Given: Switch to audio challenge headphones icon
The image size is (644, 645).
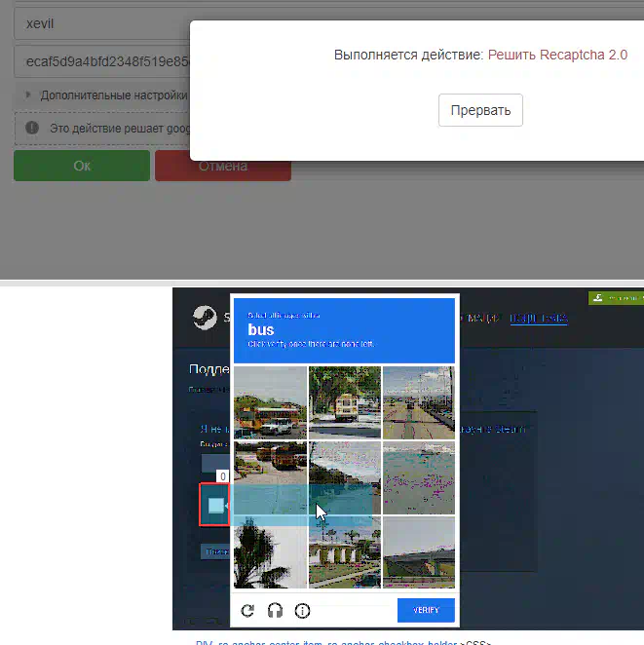Looking at the screenshot, I should [x=275, y=611].
